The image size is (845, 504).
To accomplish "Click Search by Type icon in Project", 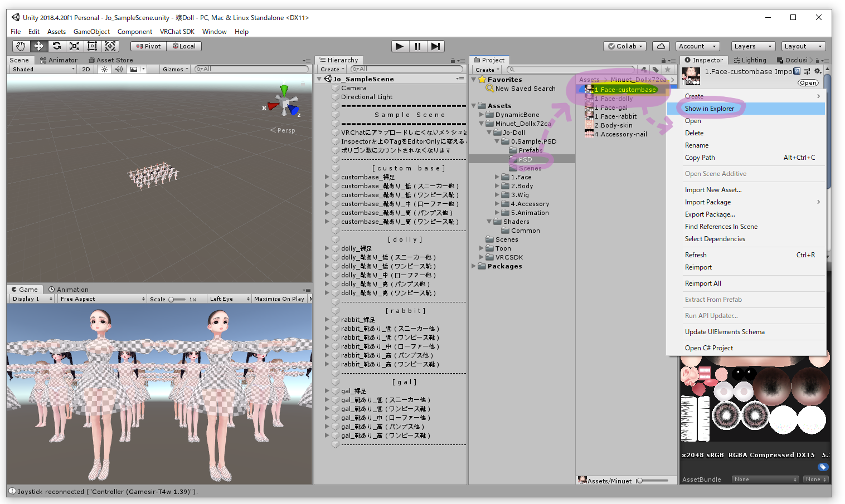I will (x=644, y=70).
